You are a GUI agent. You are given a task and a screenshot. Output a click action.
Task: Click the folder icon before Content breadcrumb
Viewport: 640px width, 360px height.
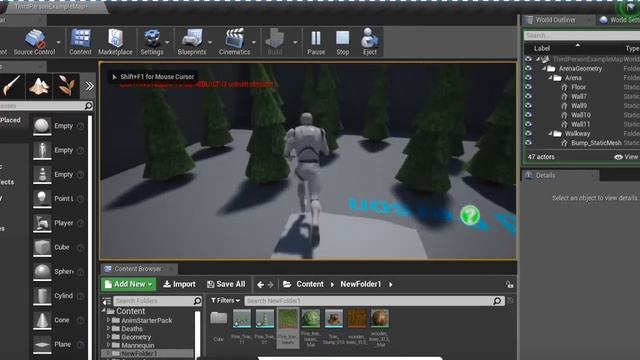pos(287,284)
